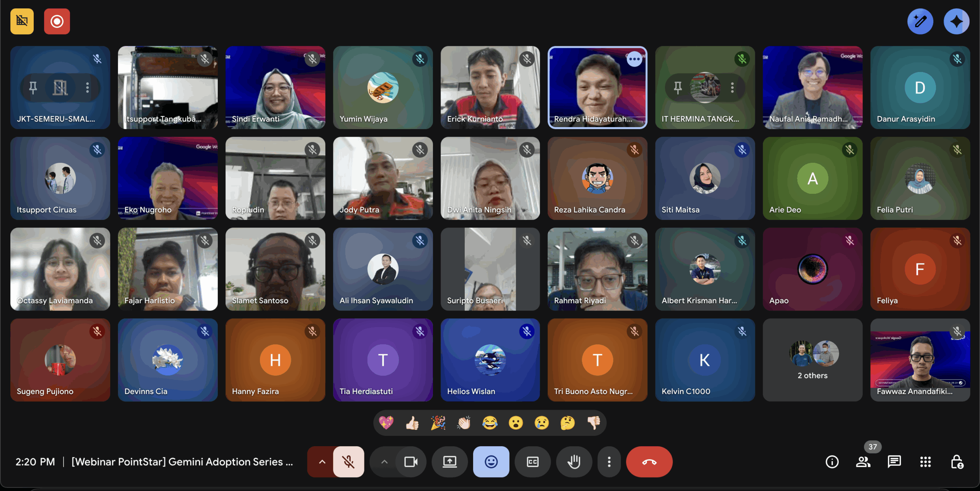Open options menu on IT HERMINA tile
The image size is (980, 491).
732,88
